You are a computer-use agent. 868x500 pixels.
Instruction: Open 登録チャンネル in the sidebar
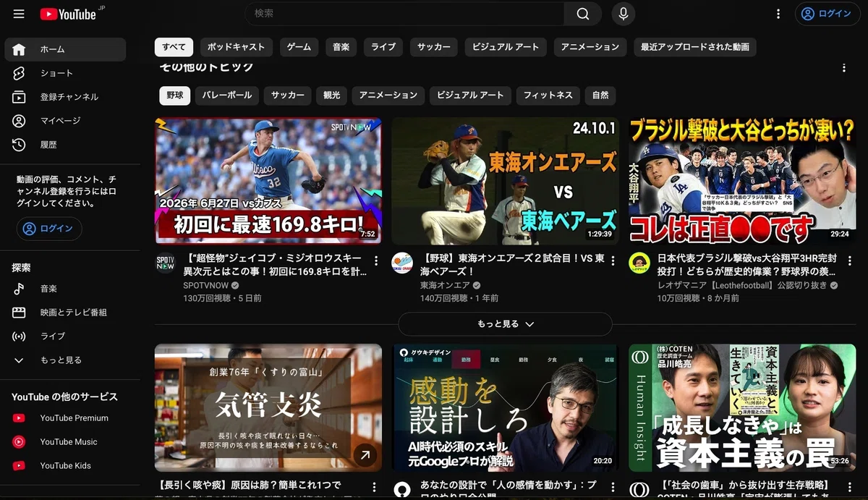(x=65, y=97)
